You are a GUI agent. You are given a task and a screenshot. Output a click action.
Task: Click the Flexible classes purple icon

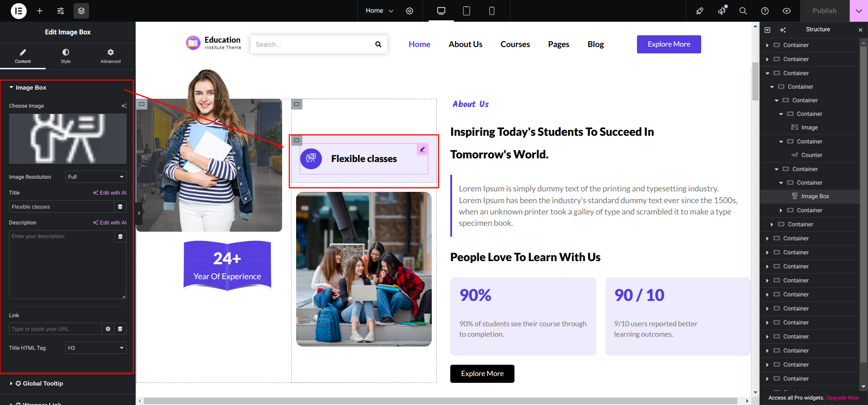click(x=311, y=159)
